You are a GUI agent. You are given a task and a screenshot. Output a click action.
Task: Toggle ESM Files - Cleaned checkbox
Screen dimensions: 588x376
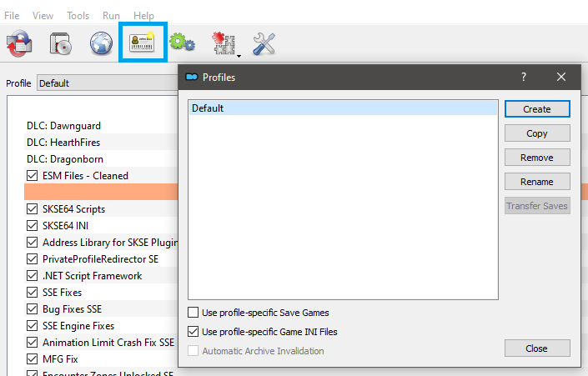[x=33, y=175]
